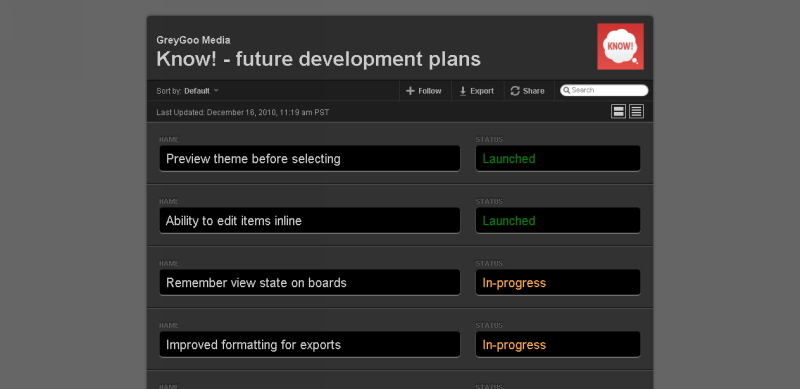Viewport: 800px width, 389px height.
Task: Switch to compact list view icon
Action: 636,111
